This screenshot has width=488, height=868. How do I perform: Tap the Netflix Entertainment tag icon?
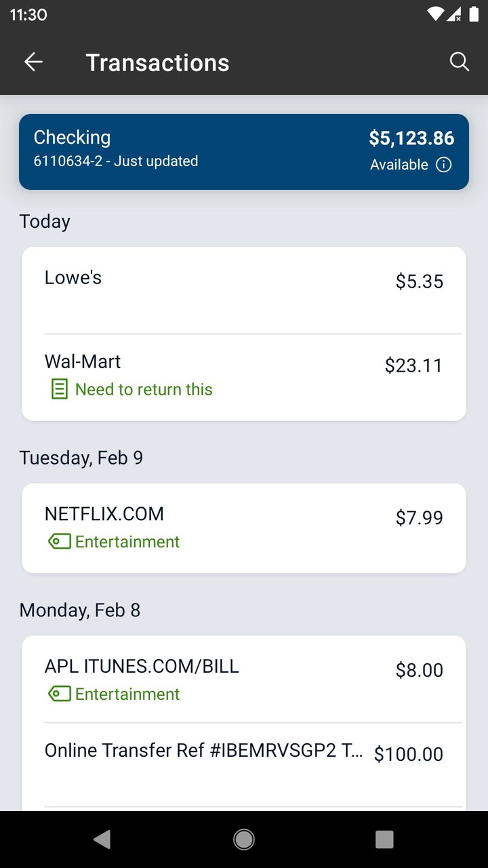point(60,542)
